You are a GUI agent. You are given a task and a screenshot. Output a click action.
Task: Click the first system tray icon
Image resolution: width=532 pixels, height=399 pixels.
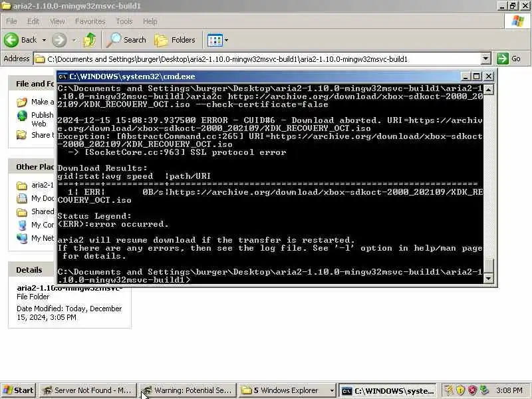(448, 390)
